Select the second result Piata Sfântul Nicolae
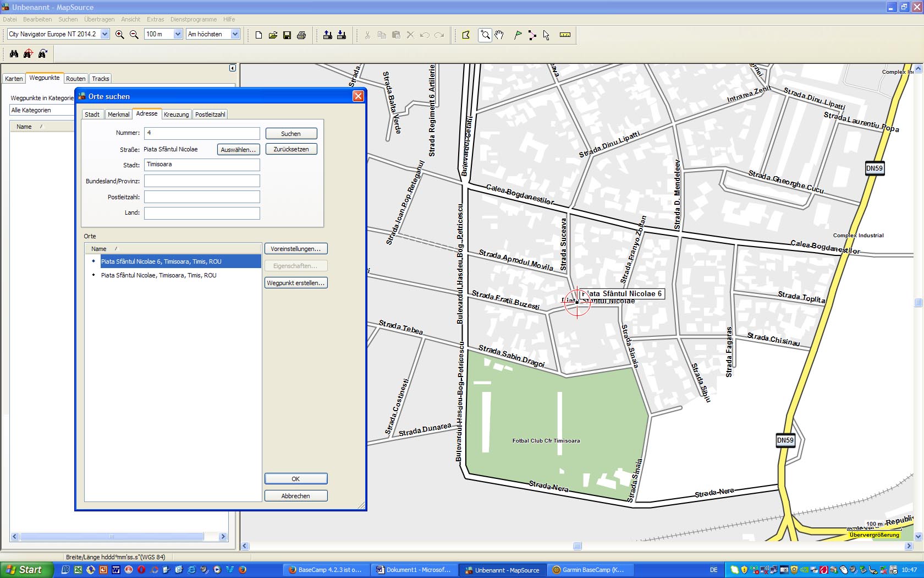The width and height of the screenshot is (924, 578). click(x=158, y=275)
